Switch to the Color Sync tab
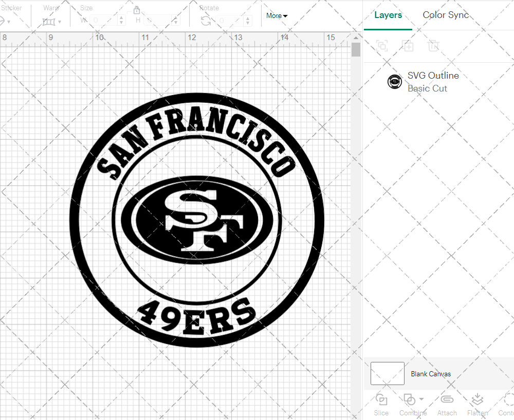This screenshot has height=420, width=514. coord(446,15)
